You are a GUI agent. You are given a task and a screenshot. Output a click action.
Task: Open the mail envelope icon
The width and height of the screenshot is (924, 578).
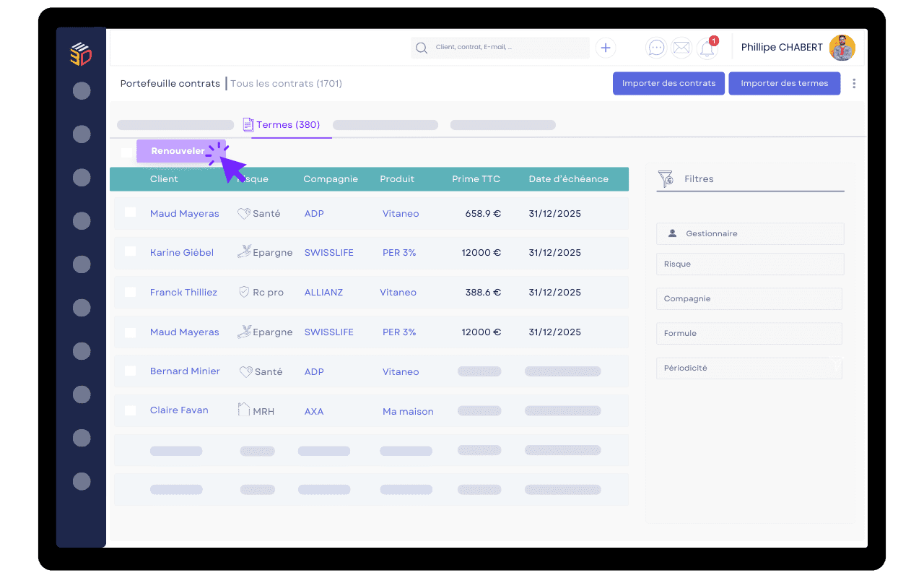coord(681,48)
